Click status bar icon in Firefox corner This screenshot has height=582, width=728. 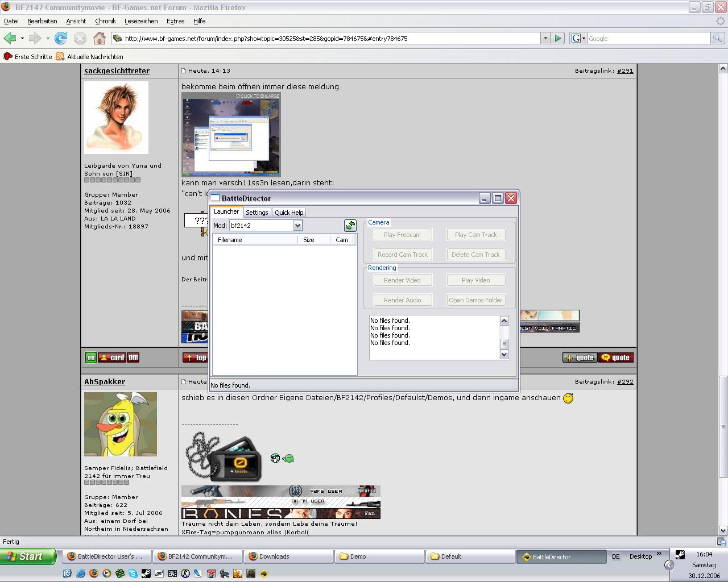(x=721, y=542)
